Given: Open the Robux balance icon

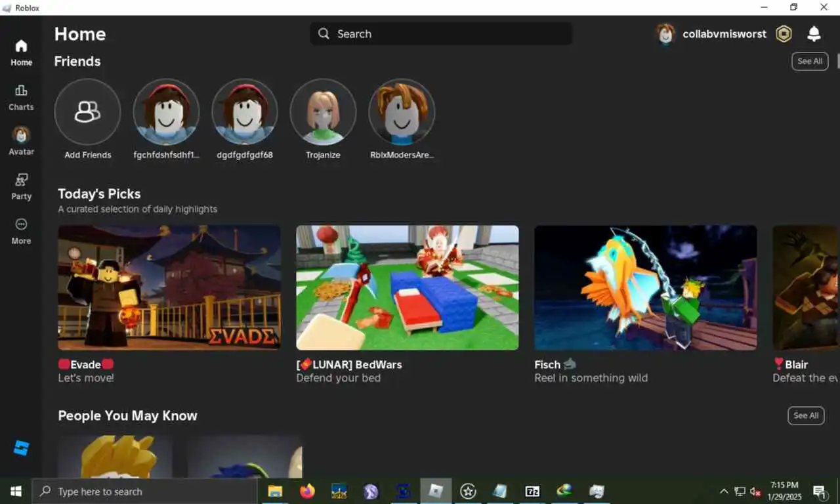Looking at the screenshot, I should click(x=784, y=34).
